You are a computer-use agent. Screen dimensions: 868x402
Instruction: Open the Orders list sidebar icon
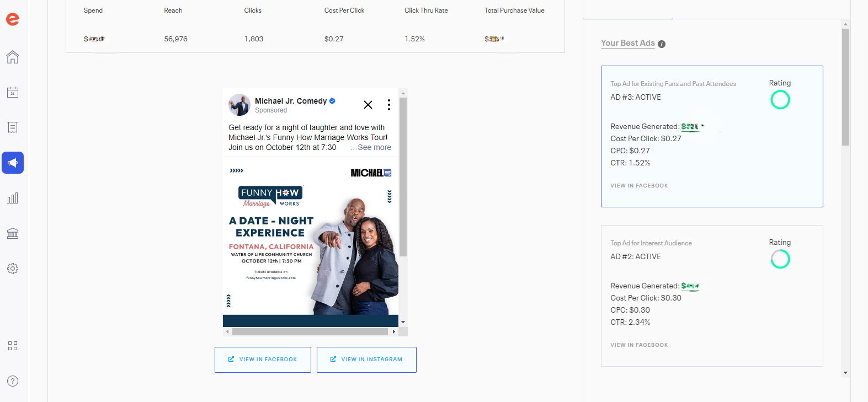tap(13, 127)
